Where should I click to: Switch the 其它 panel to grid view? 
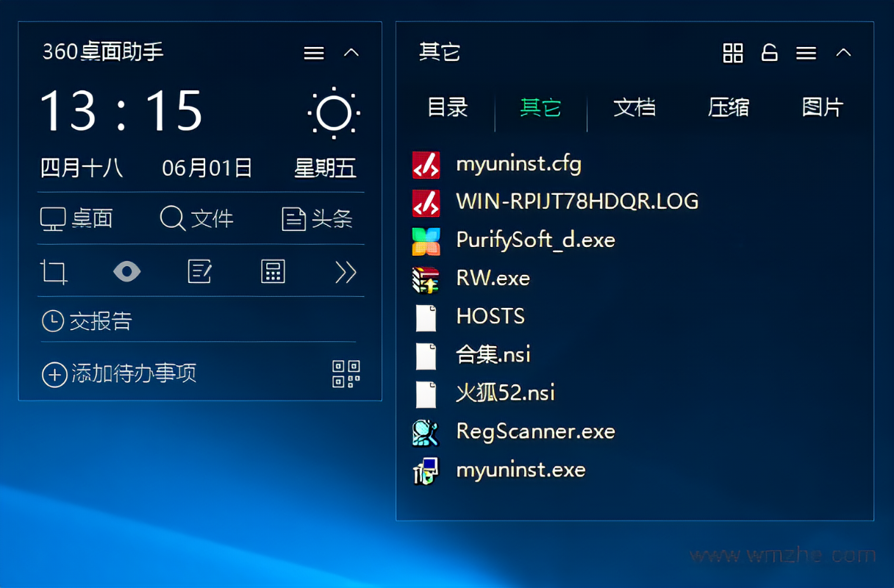click(733, 53)
